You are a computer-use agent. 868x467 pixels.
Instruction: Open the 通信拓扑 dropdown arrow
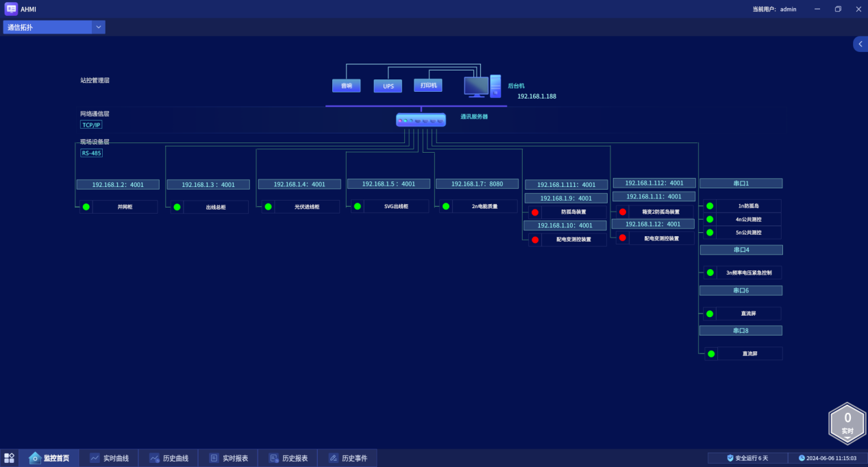coord(99,27)
